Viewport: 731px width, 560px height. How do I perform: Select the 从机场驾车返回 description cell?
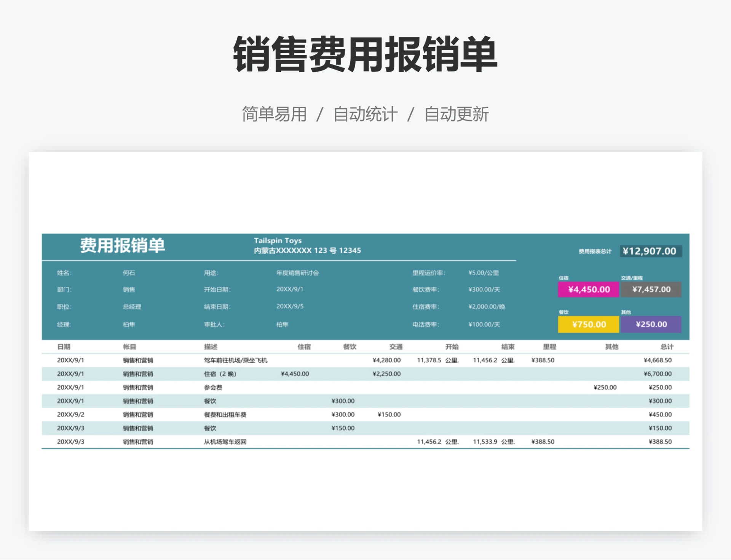(225, 442)
